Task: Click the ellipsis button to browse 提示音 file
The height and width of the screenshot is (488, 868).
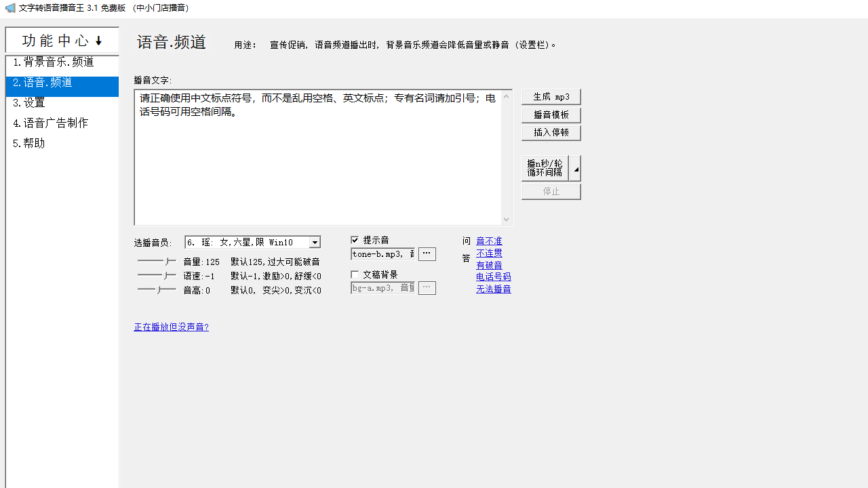Action: tap(427, 253)
